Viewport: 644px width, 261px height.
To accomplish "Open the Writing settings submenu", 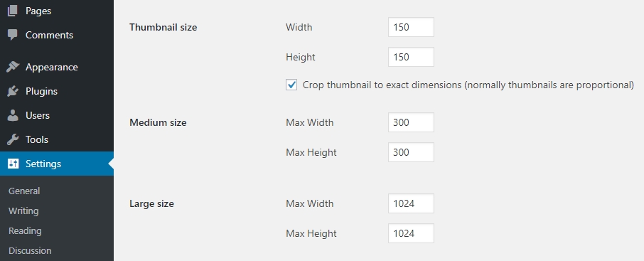I will click(x=23, y=211).
